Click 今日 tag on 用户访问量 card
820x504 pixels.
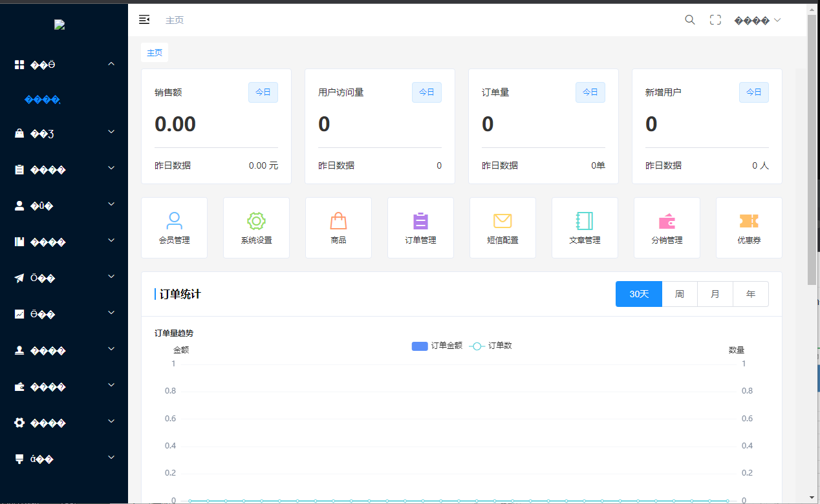[x=427, y=92]
